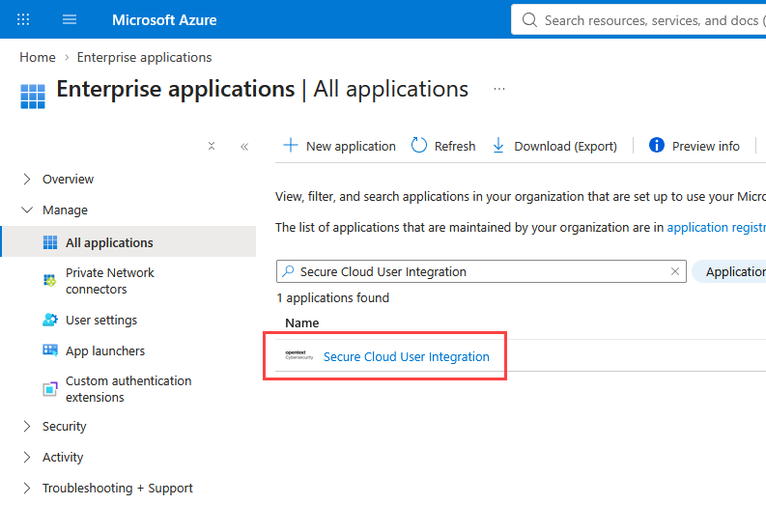
Task: Clear the application search text with the X
Action: 674,271
